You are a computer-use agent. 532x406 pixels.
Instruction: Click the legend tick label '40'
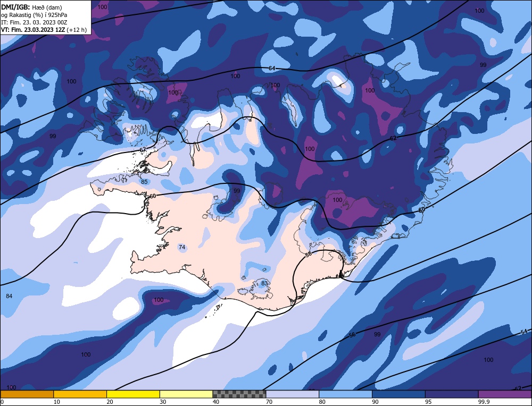[216, 402]
